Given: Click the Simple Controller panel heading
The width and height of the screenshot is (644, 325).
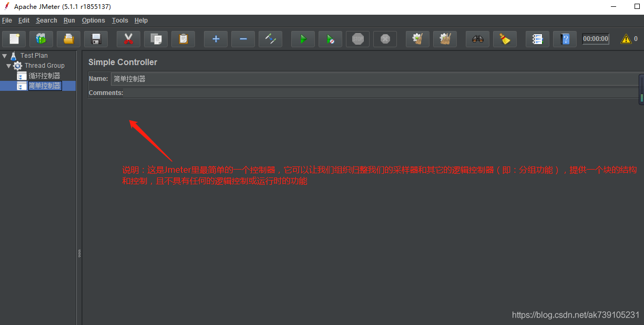Looking at the screenshot, I should tap(122, 62).
